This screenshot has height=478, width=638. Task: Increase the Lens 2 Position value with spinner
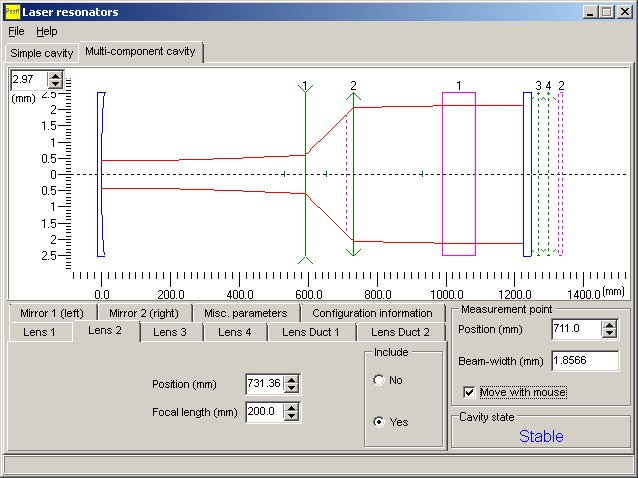[x=291, y=379]
